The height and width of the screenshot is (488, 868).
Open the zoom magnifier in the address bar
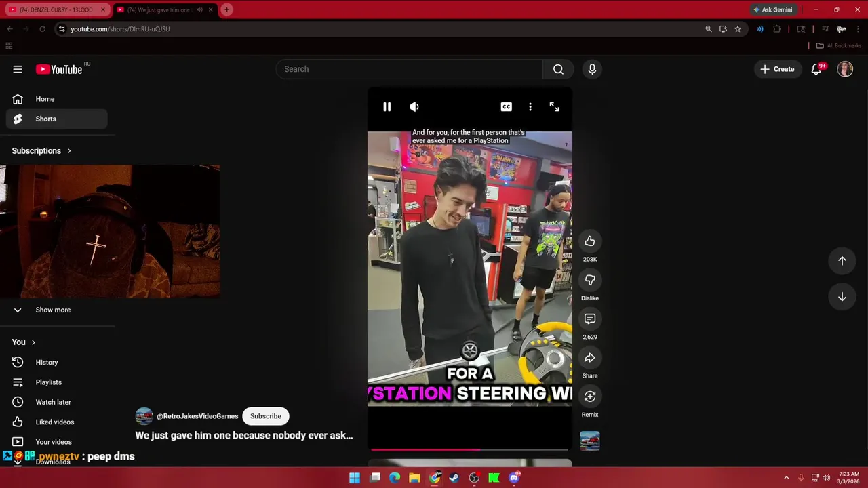(x=709, y=29)
